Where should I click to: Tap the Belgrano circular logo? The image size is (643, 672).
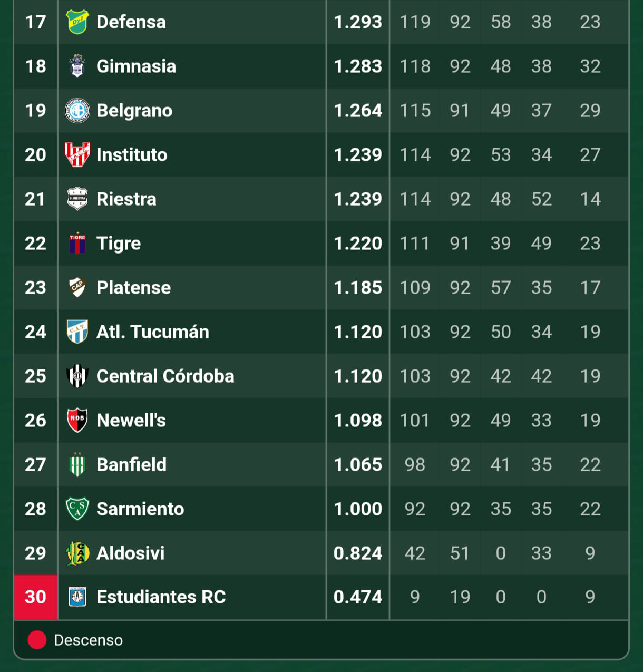pyautogui.click(x=77, y=110)
